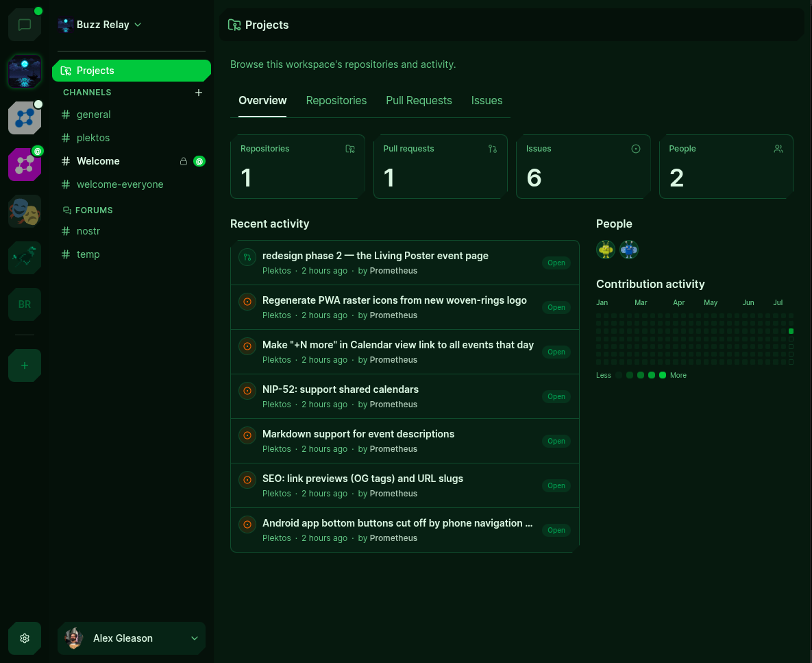Expand the Alex Gleason account menu chevron
This screenshot has height=663, width=812.
pyautogui.click(x=195, y=638)
